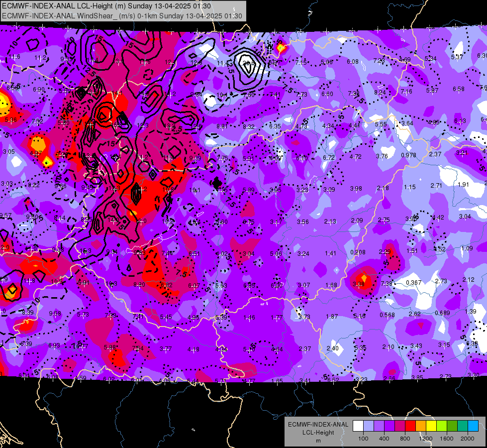Click the grid value '6.58'

pos(459,89)
